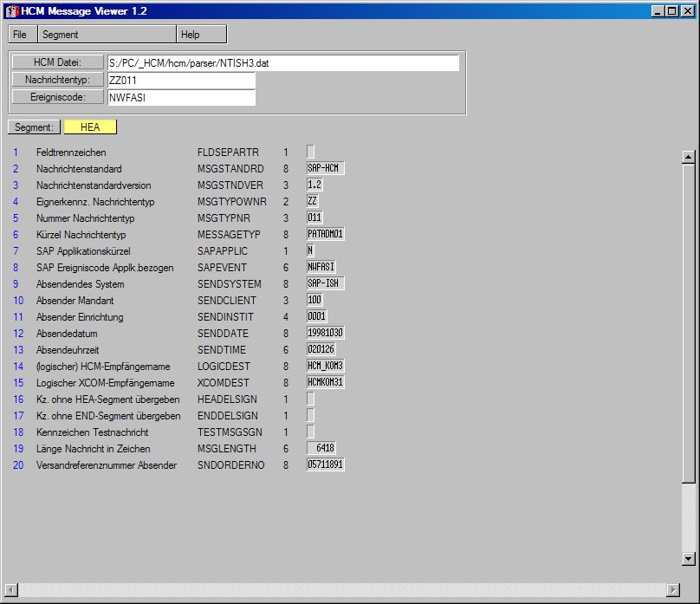Click horizontal scrollbar left arrow
This screenshot has width=700, height=604.
coord(11,589)
